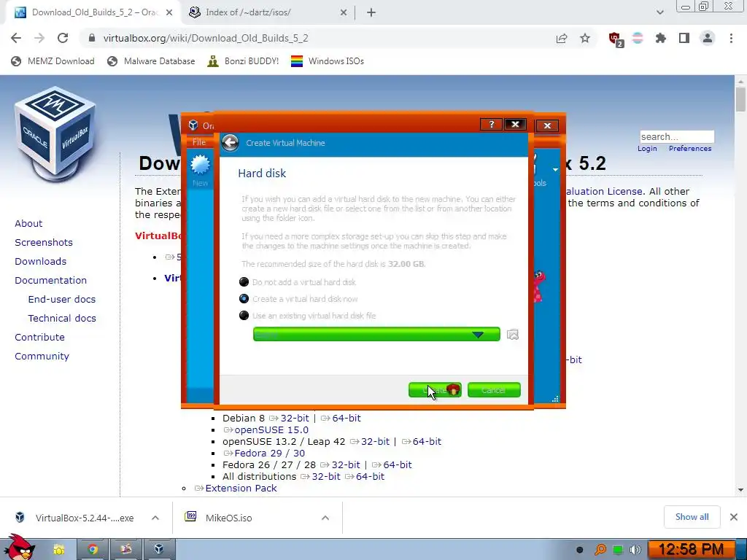Viewport: 747px width, 560px height.
Task: Go back in Chrome browser history
Action: (x=16, y=38)
